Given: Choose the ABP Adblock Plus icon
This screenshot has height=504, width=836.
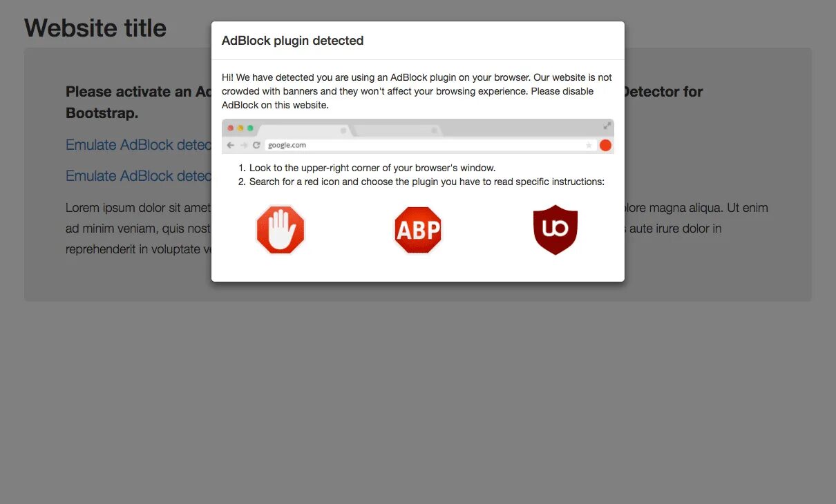Looking at the screenshot, I should point(418,230).
